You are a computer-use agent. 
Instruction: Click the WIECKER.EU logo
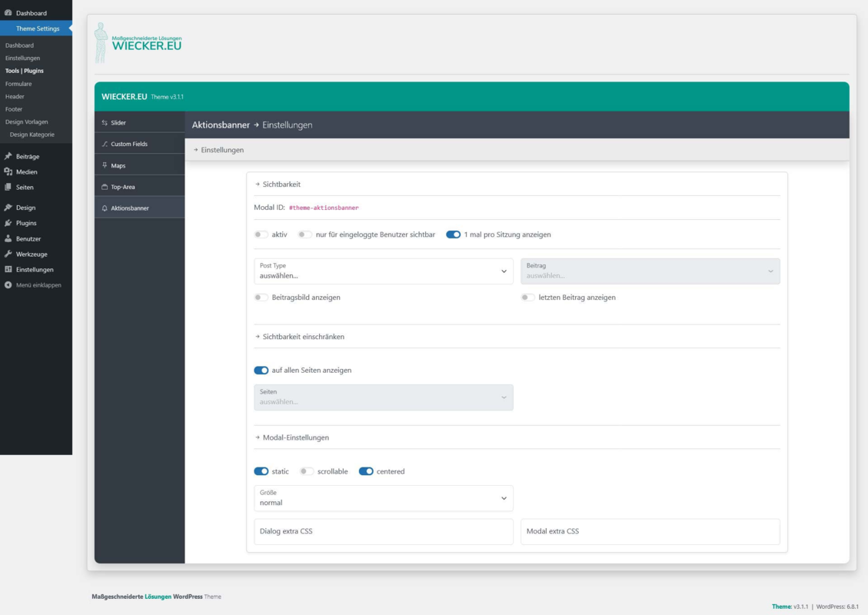pos(138,42)
